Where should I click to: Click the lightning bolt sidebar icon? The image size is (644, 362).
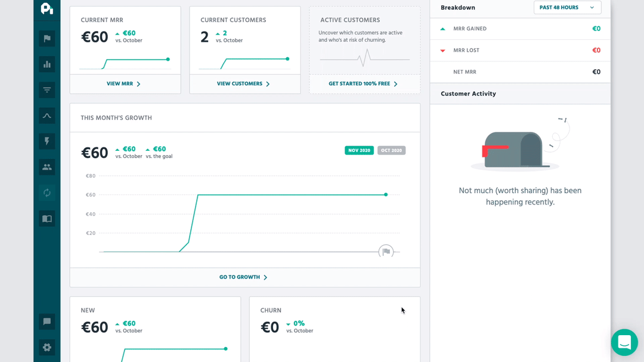[47, 141]
